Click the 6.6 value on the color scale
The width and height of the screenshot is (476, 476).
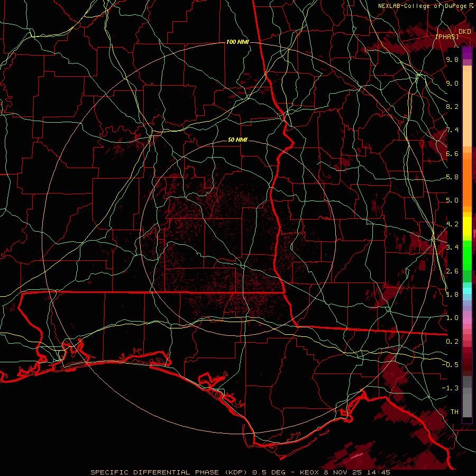(x=452, y=153)
